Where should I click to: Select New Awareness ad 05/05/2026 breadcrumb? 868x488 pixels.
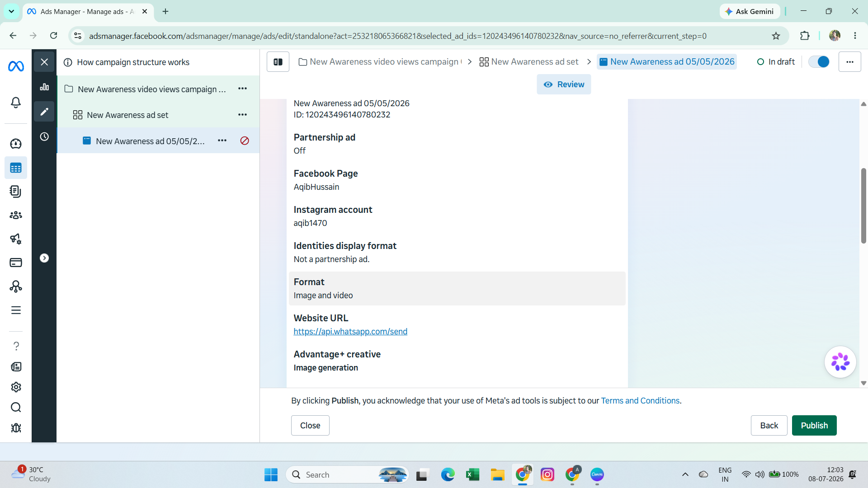pos(667,62)
